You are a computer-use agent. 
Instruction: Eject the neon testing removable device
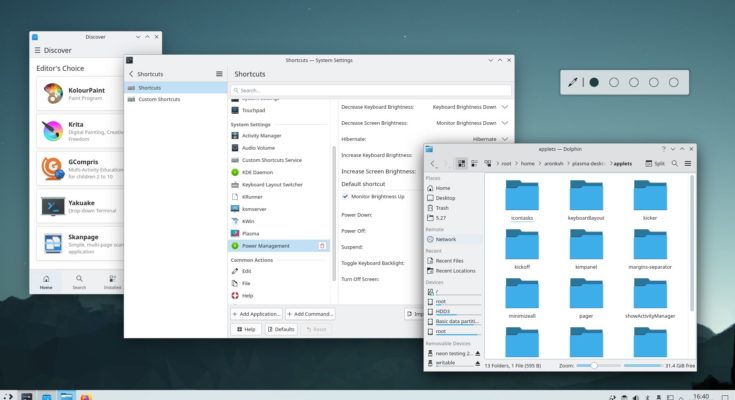[x=477, y=353]
